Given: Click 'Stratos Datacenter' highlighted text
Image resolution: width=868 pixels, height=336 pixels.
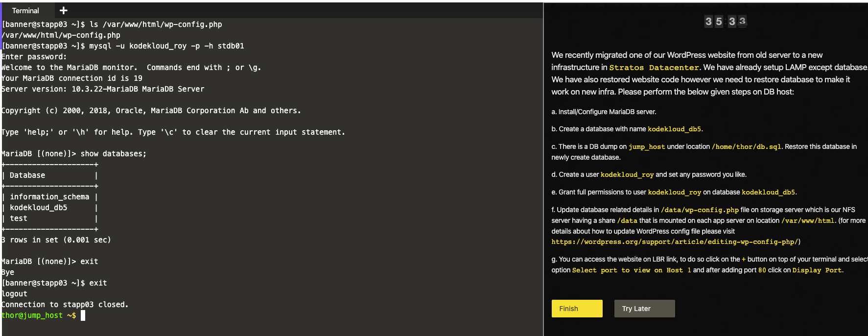Looking at the screenshot, I should 654,68.
